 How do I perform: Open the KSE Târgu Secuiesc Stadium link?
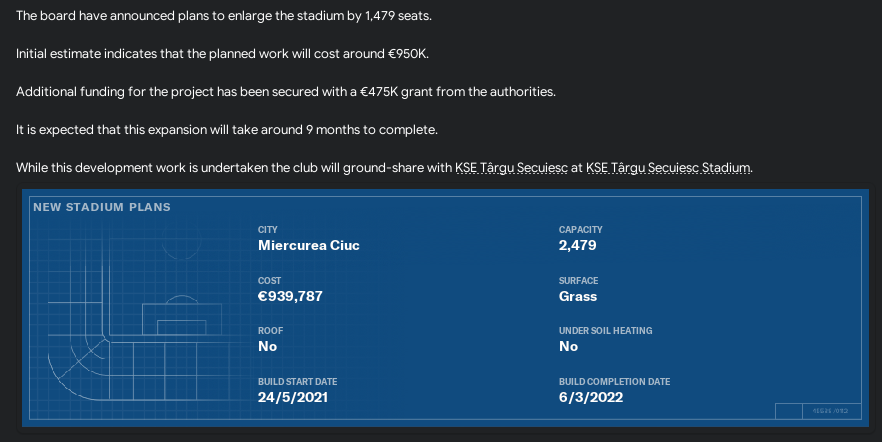point(668,168)
